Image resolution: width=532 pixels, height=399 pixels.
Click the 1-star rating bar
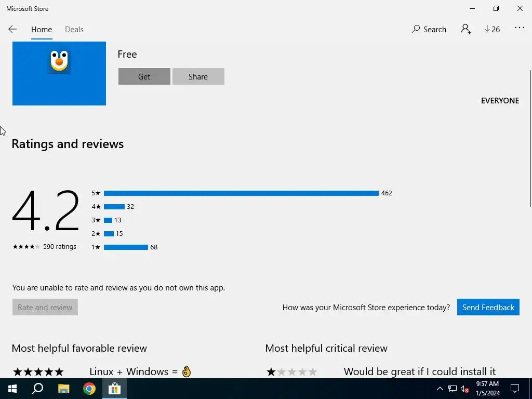(126, 247)
